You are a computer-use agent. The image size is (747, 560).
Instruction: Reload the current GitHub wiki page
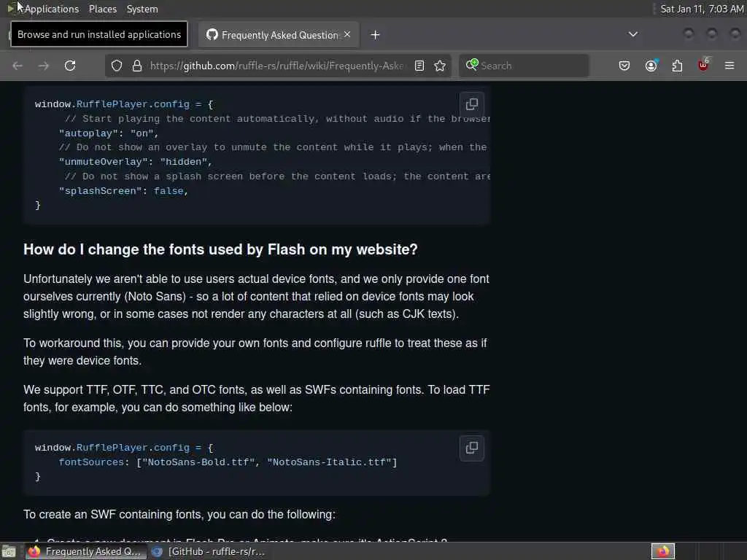(x=70, y=66)
